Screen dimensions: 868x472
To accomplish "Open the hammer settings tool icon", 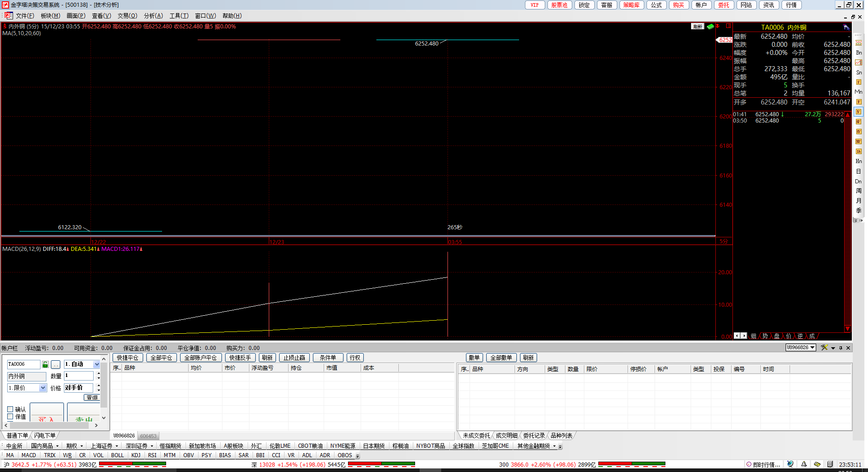I will tap(824, 348).
